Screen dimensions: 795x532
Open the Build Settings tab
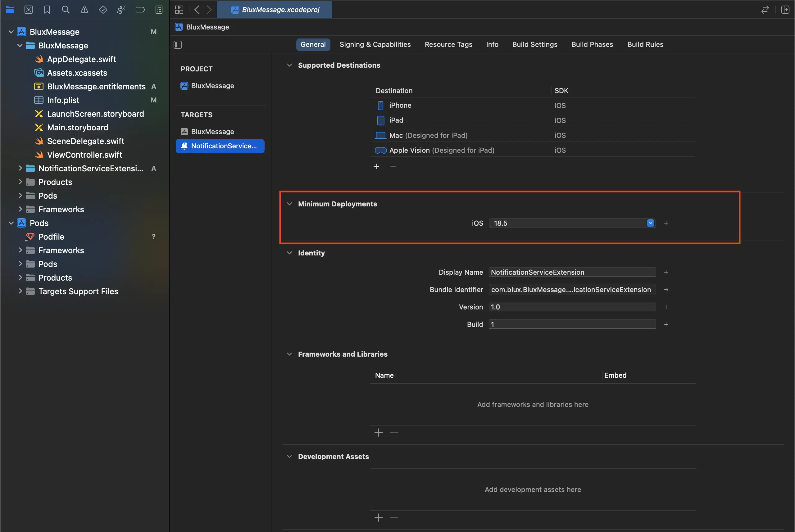pyautogui.click(x=535, y=44)
